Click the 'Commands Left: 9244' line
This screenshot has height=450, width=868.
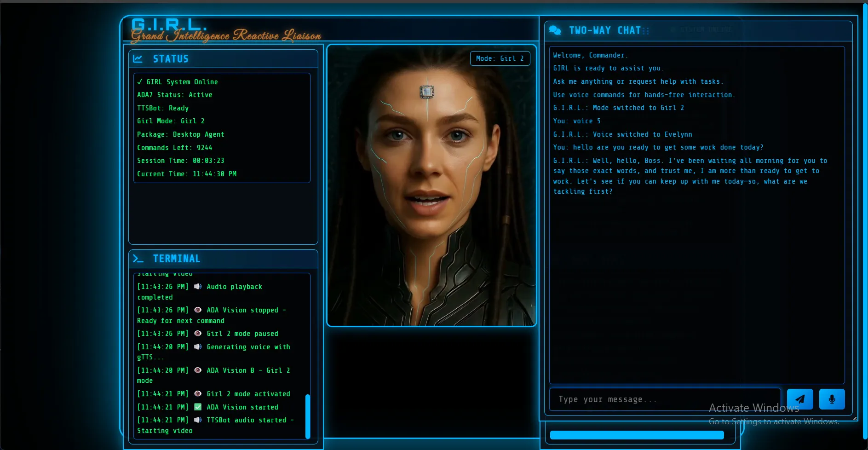pos(175,148)
